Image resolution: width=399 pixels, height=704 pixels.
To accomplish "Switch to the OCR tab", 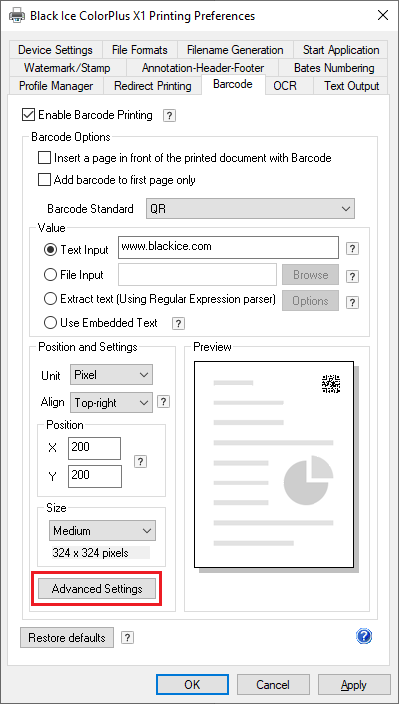I will [x=285, y=86].
